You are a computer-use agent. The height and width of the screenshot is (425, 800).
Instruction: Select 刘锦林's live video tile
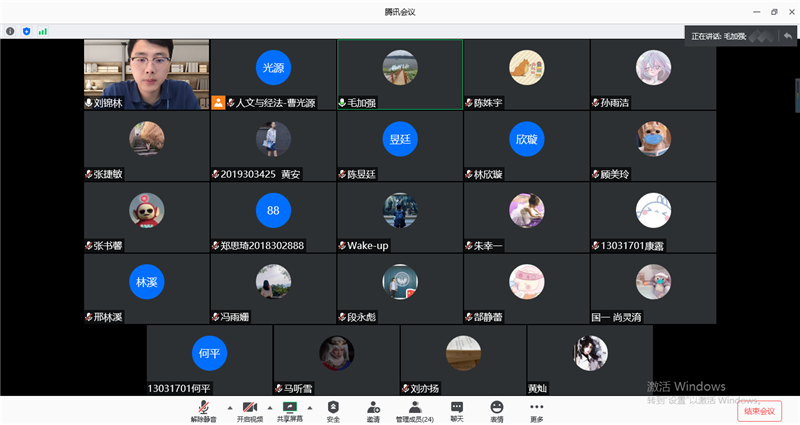pos(146,74)
